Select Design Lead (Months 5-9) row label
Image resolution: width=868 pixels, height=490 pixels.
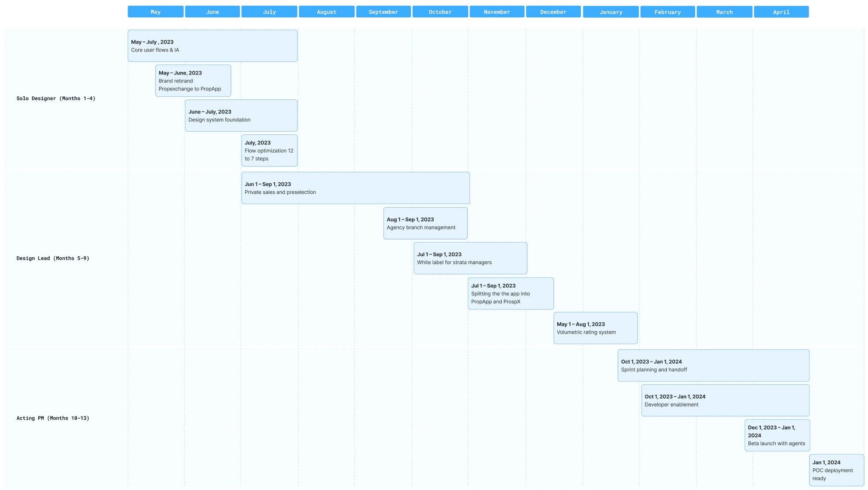(x=53, y=258)
